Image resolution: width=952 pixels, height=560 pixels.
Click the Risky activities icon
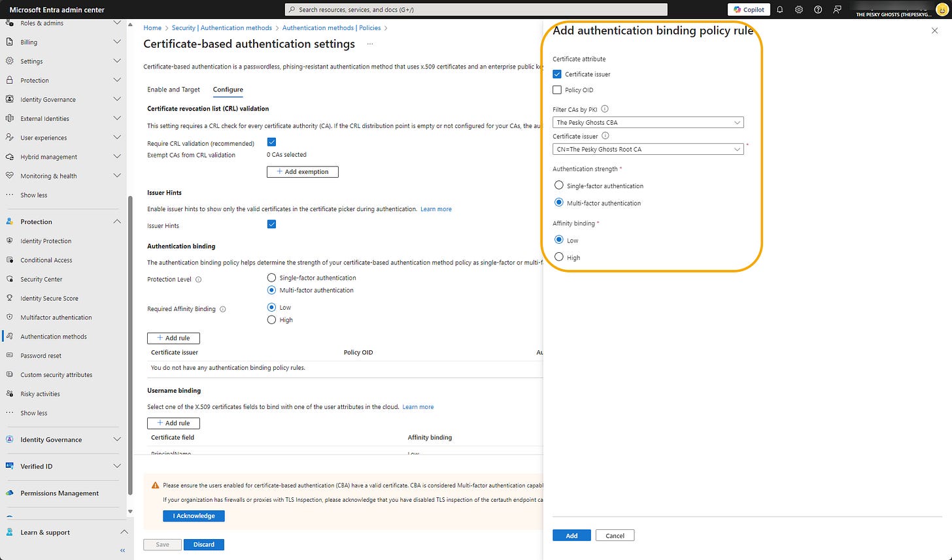[9, 393]
